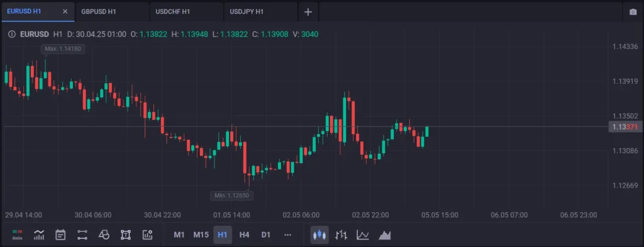644x247 pixels.
Task: Switch chart type to bars
Action: click(x=341, y=235)
